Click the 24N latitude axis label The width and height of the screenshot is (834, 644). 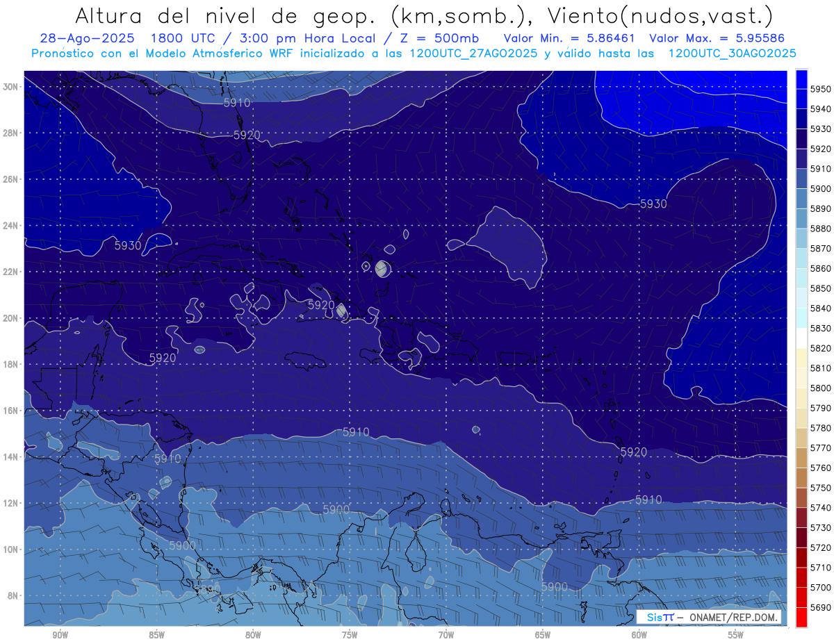10,226
